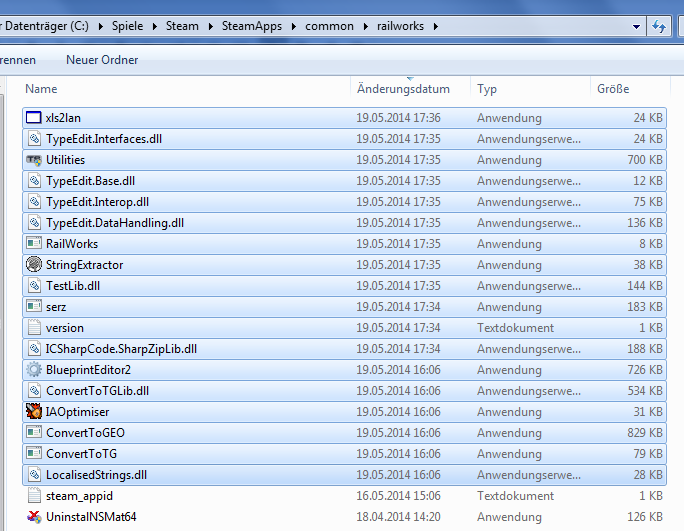Click the UninstalNSMat64 uninstaller icon
Screen dimensions: 684x531
pyautogui.click(x=34, y=517)
